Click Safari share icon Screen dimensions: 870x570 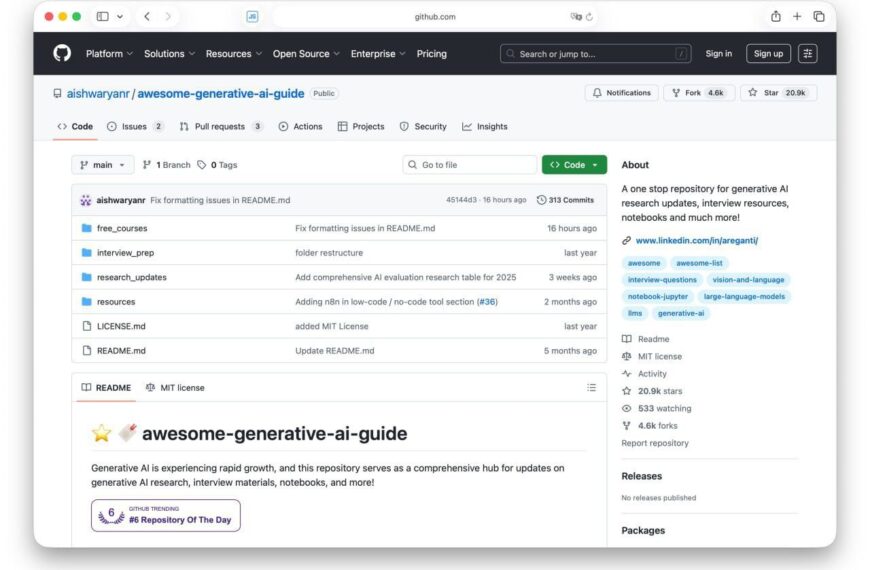(775, 17)
